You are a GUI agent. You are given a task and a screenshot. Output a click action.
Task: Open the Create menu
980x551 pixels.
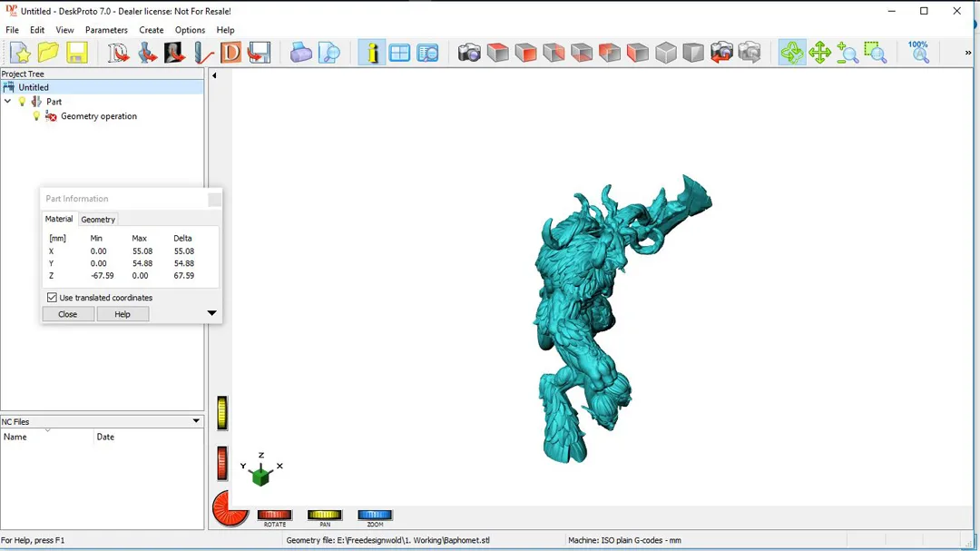click(x=152, y=30)
